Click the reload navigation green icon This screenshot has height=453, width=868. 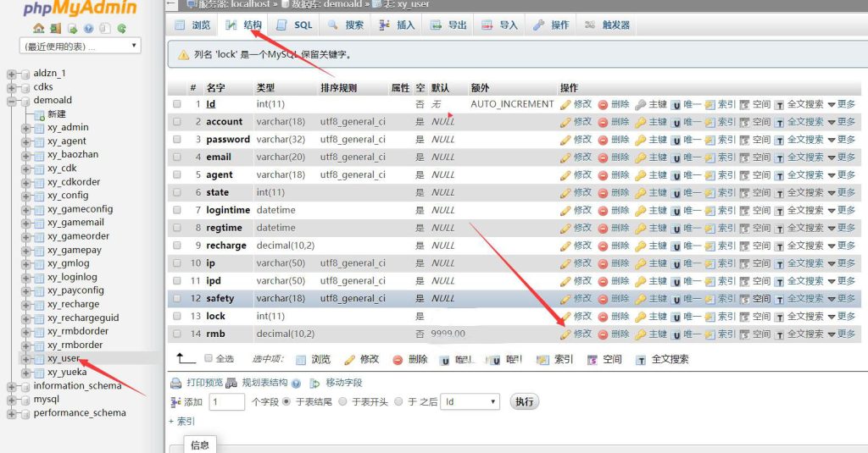(121, 28)
